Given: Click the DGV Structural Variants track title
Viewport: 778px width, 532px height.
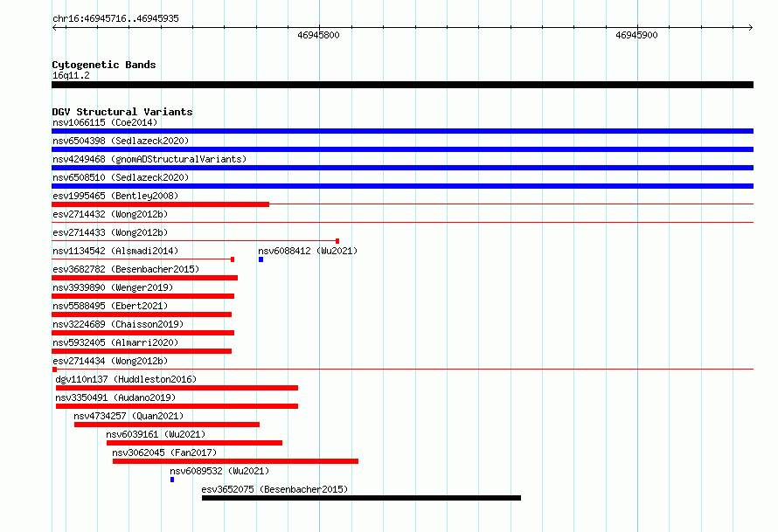Looking at the screenshot, I should [122, 112].
